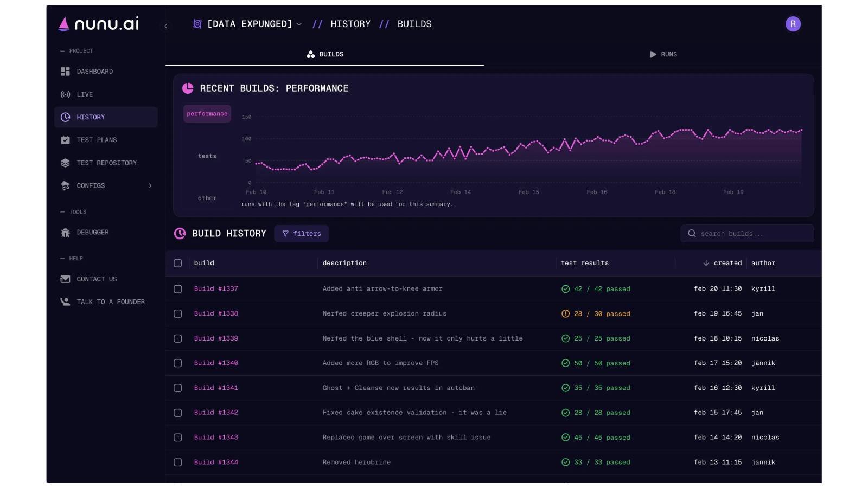The height and width of the screenshot is (488, 868).
Task: Open the Build #1343 link
Action: tap(216, 438)
